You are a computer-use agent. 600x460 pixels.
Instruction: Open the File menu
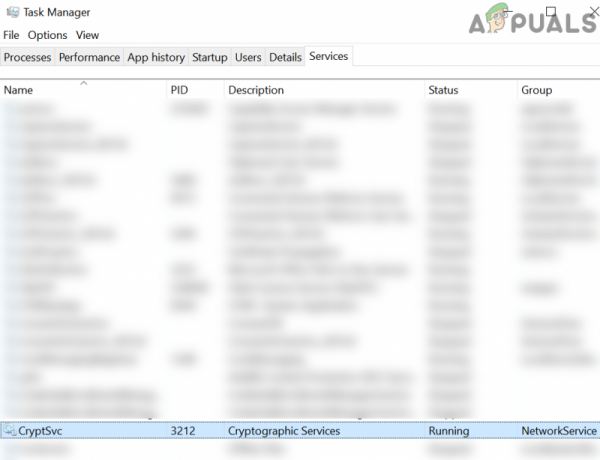[x=11, y=35]
